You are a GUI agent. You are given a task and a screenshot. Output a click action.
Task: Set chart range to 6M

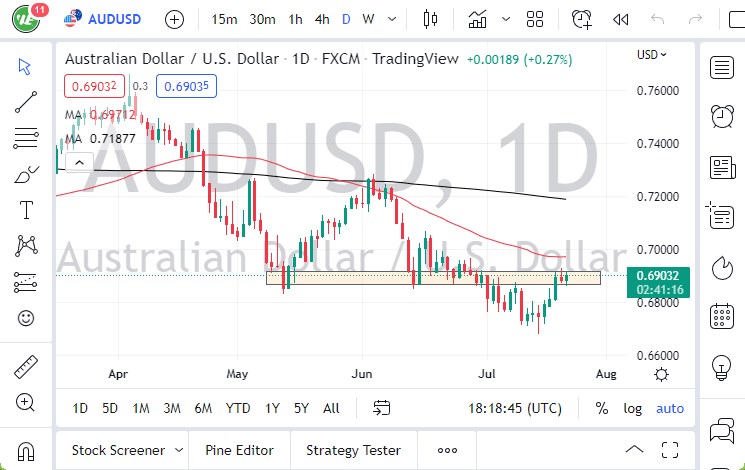pos(203,408)
